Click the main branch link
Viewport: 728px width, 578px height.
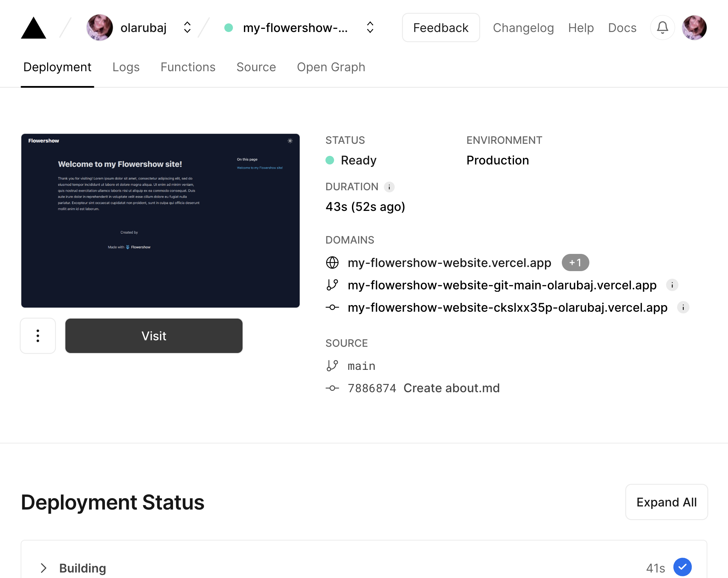[361, 366]
